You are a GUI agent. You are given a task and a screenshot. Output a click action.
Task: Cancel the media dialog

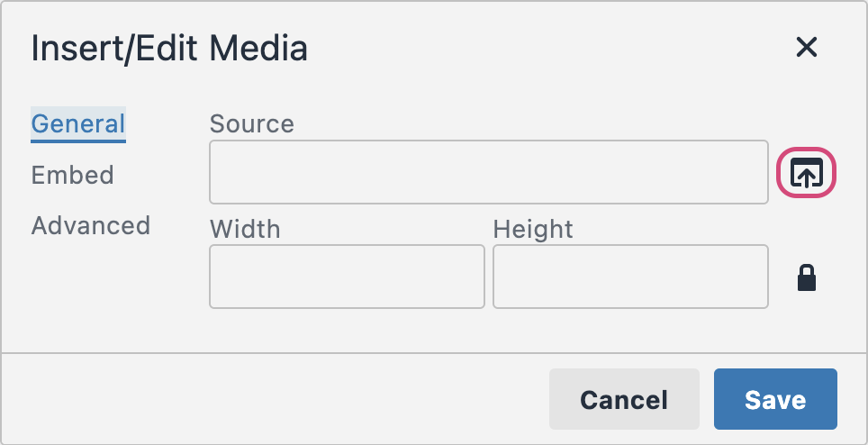click(624, 399)
